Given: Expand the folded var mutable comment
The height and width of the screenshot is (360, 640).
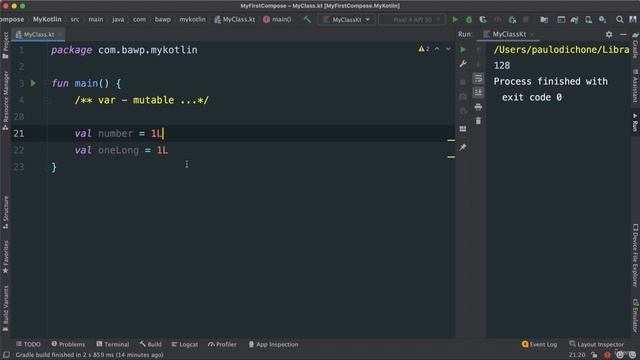Looking at the screenshot, I should [142, 100].
